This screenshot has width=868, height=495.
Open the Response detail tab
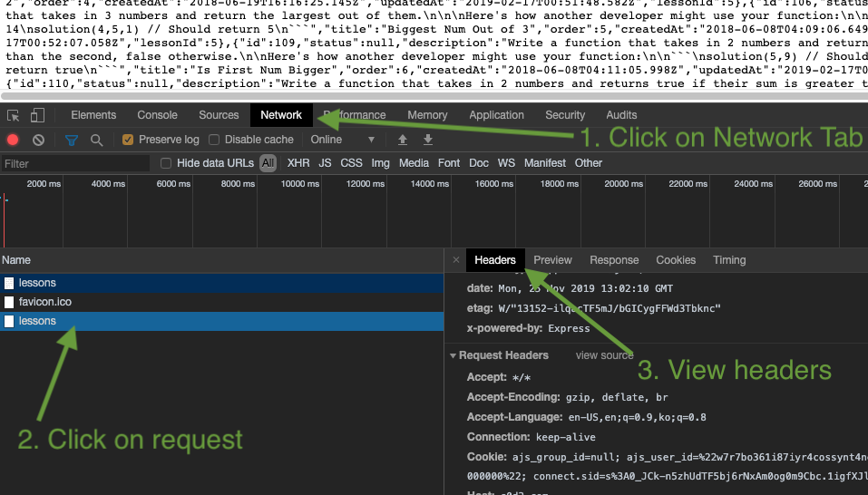614,260
